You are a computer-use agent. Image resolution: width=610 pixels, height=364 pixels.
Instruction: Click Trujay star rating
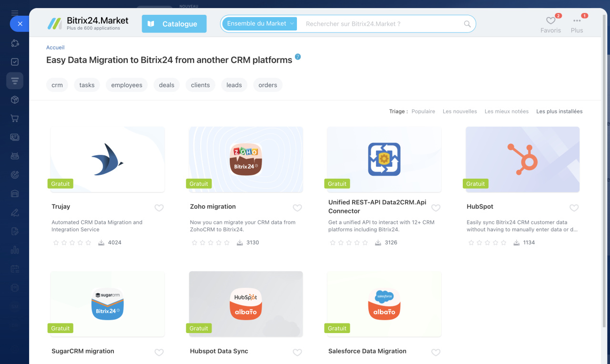click(72, 243)
